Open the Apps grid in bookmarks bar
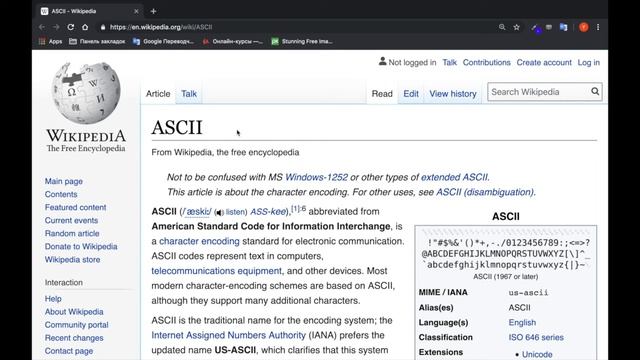Screen dimensions: 640x360 coord(50,41)
